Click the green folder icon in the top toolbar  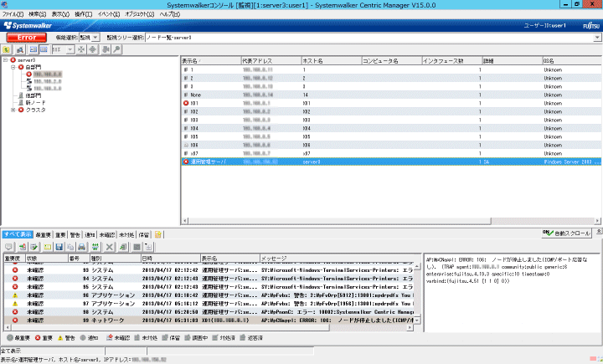pyautogui.click(x=7, y=49)
